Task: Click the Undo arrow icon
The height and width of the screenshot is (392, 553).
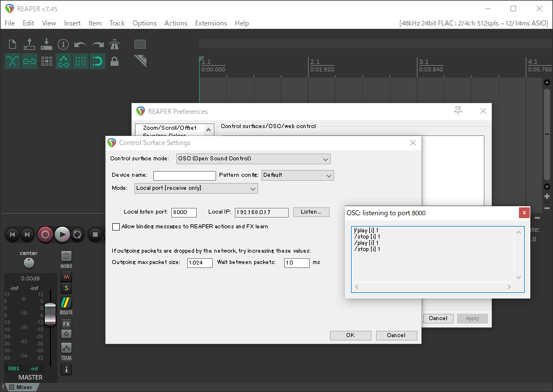Action: click(x=80, y=44)
